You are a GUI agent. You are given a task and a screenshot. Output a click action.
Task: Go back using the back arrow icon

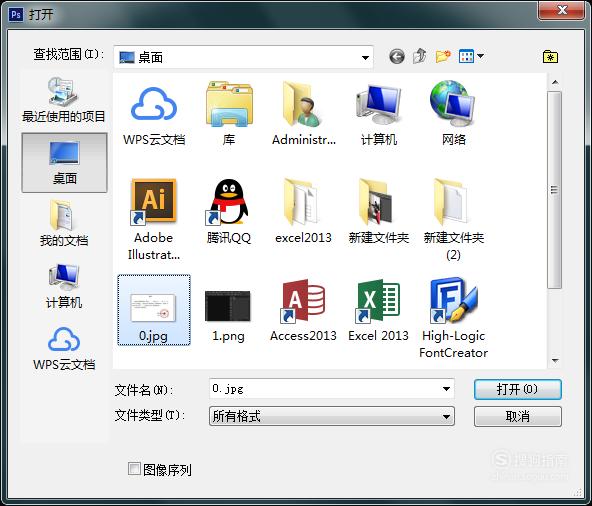(396, 57)
